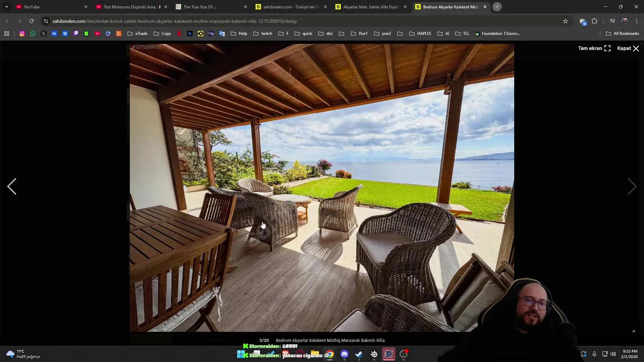This screenshot has width=644, height=362.
Task: Open the WhatsApp bookmark icon
Action: click(33, 34)
